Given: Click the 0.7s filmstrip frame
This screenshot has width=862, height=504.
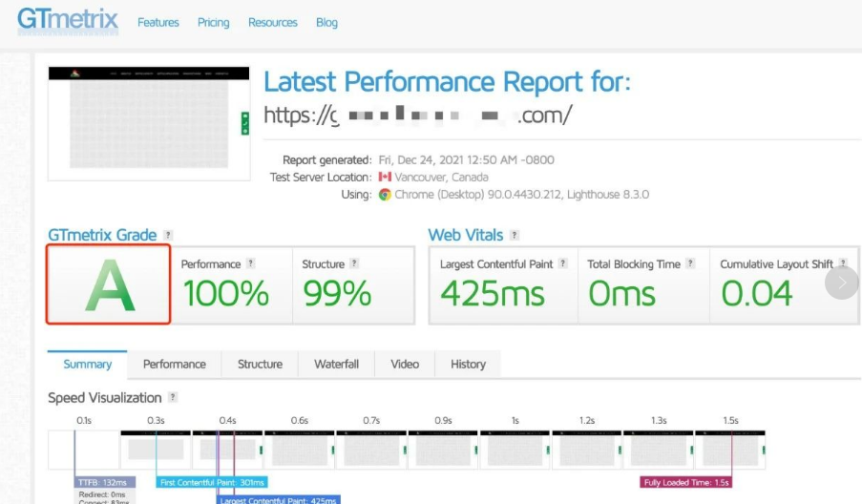Looking at the screenshot, I should [x=371, y=450].
